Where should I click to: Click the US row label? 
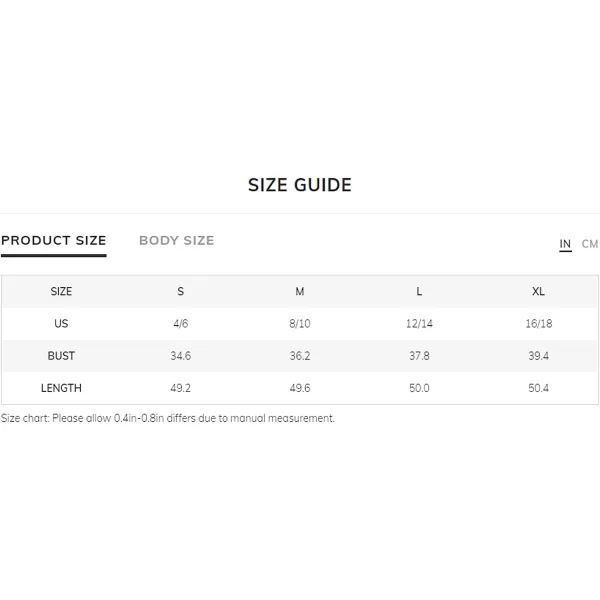[61, 324]
